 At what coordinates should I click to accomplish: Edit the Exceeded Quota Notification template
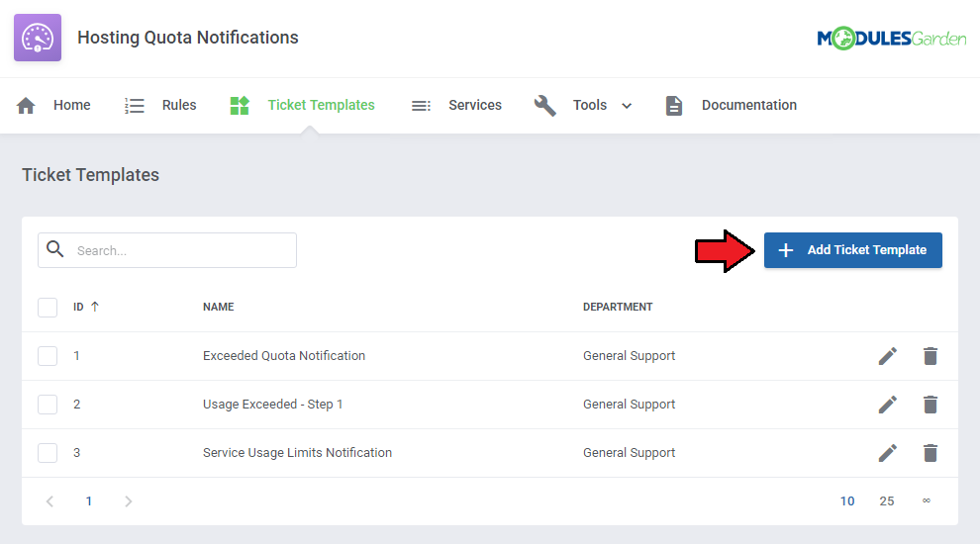888,356
